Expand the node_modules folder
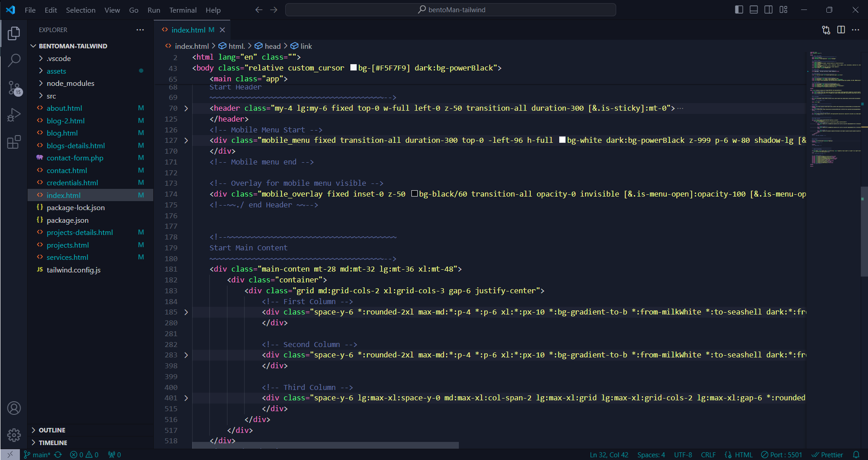 tap(70, 83)
